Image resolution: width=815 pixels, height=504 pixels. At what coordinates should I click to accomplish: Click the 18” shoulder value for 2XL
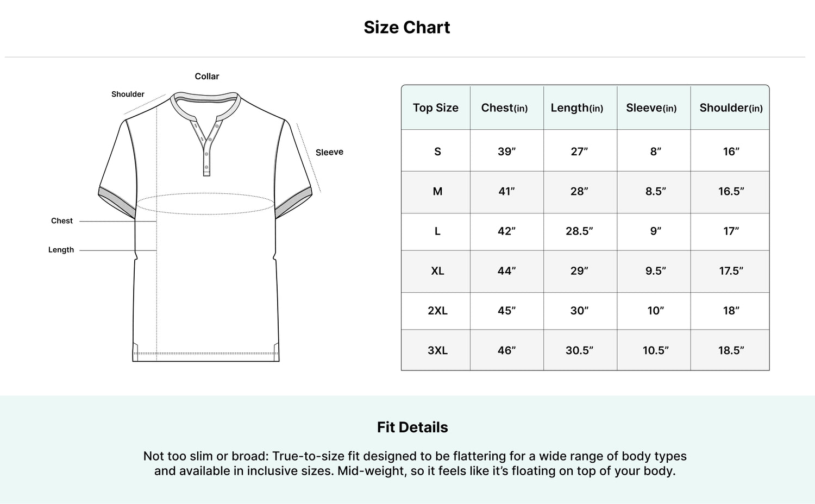tap(731, 311)
